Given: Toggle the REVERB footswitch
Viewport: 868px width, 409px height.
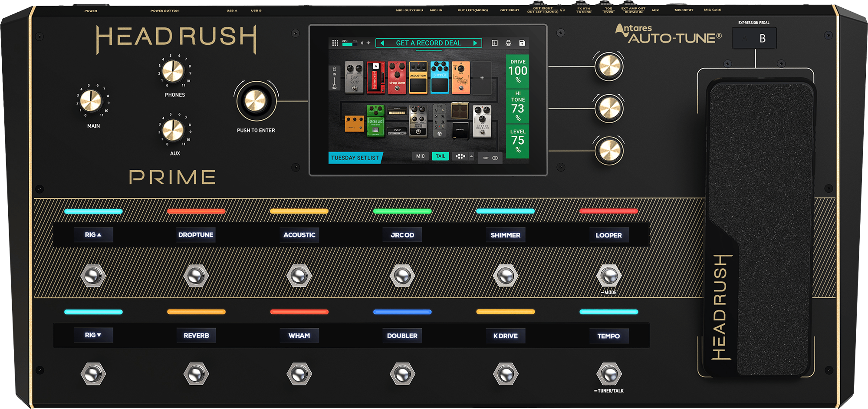Looking at the screenshot, I should tap(196, 374).
